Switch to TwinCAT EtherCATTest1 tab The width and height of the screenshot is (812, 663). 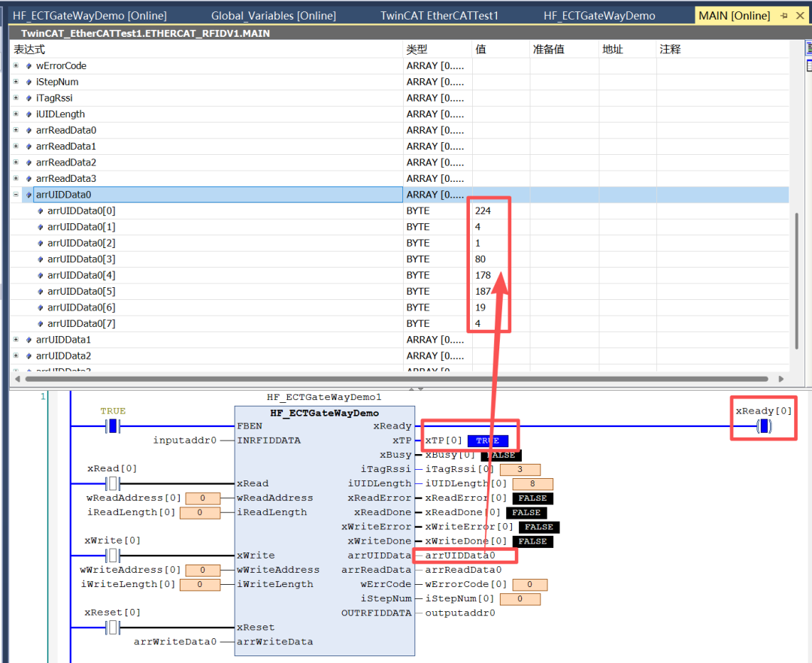pos(439,16)
